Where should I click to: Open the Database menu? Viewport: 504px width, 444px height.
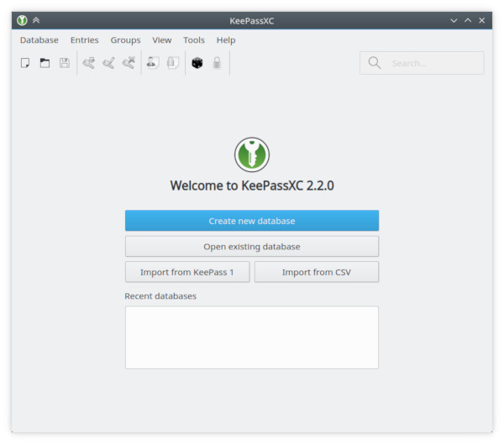(x=39, y=40)
